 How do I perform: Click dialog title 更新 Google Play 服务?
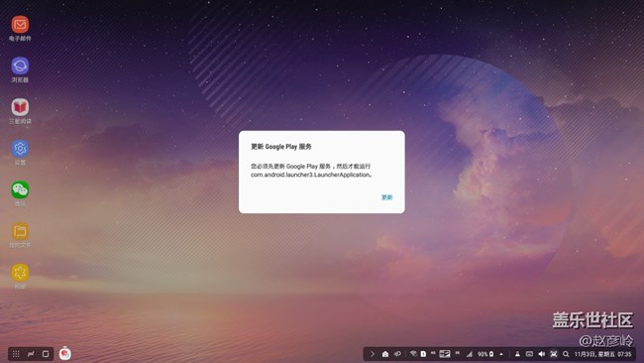281,147
